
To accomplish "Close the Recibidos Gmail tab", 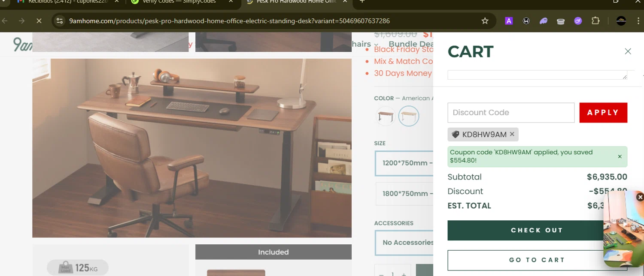I will point(117,2).
